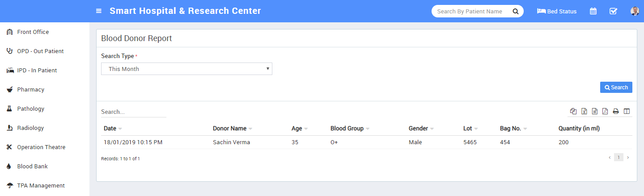
Task: Open the user profile avatar menu
Action: [635, 11]
